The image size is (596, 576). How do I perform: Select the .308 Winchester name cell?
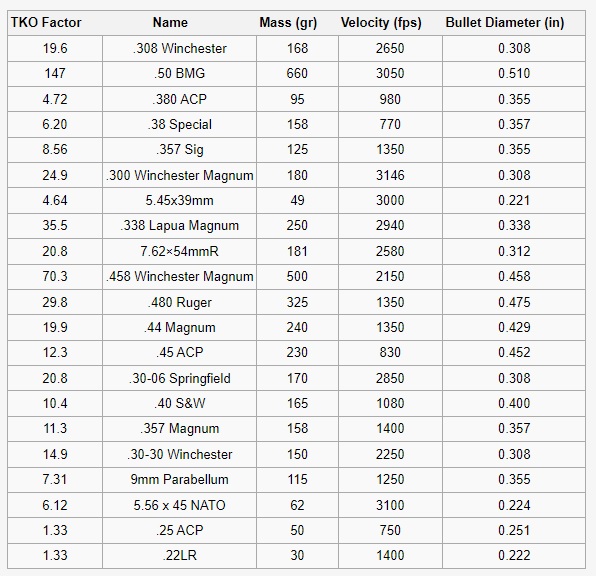click(x=179, y=48)
